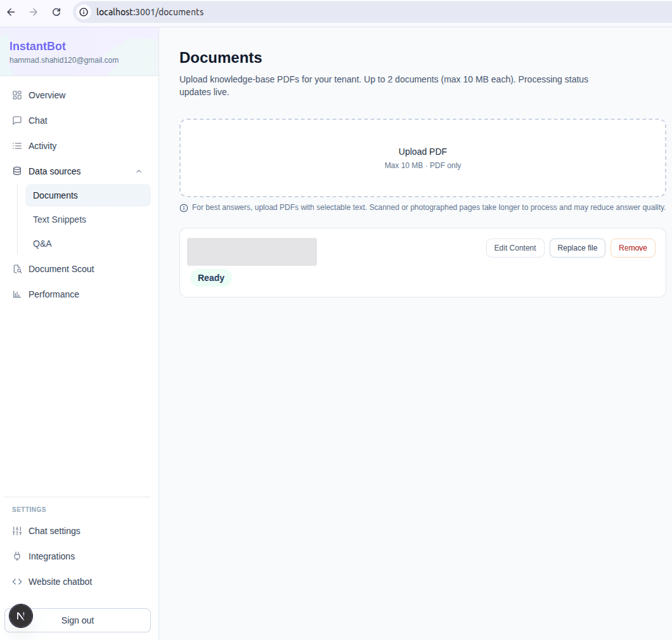Click the hammad.shahid120@gmail.com account email

point(64,60)
